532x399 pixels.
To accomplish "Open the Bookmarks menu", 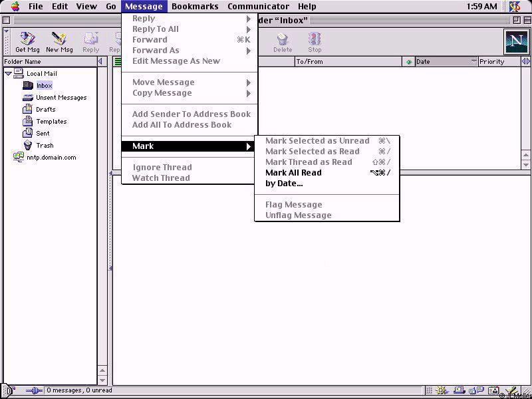I will 195,7.
